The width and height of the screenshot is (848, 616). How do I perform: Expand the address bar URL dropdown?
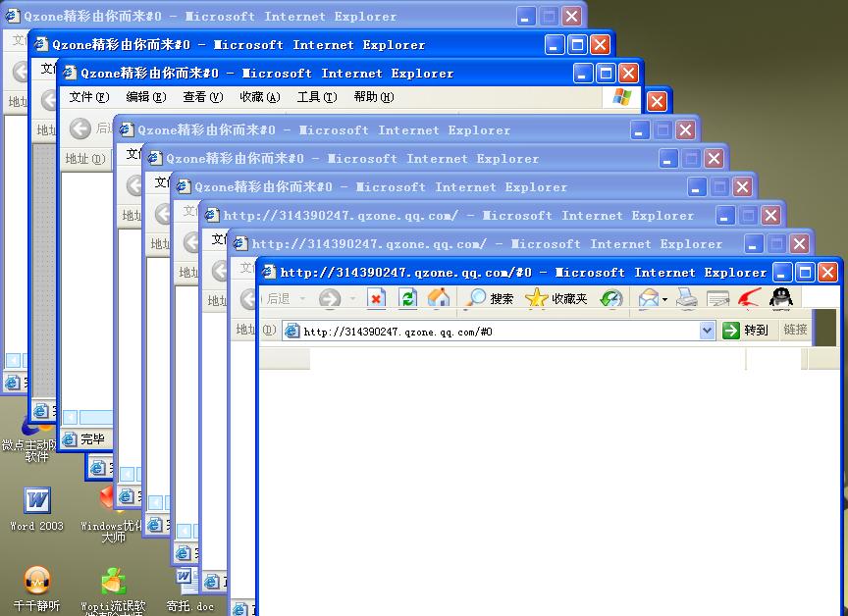(707, 331)
